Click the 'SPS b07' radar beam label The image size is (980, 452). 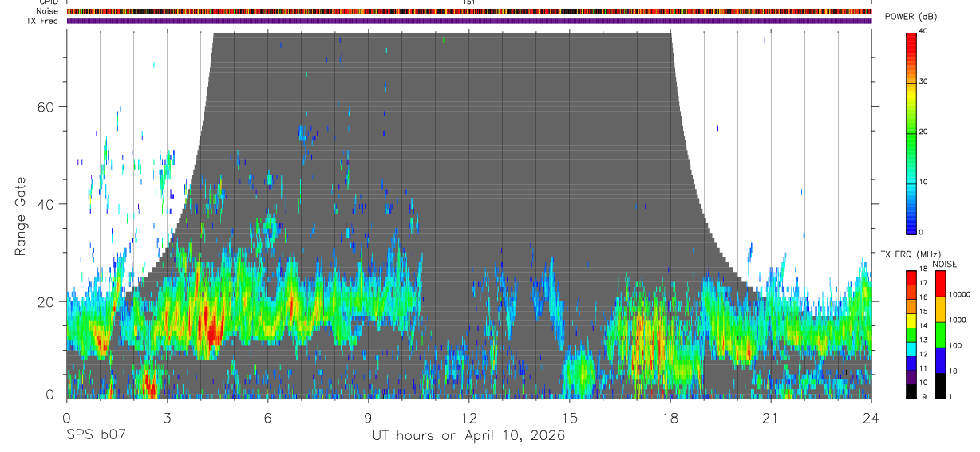(95, 436)
